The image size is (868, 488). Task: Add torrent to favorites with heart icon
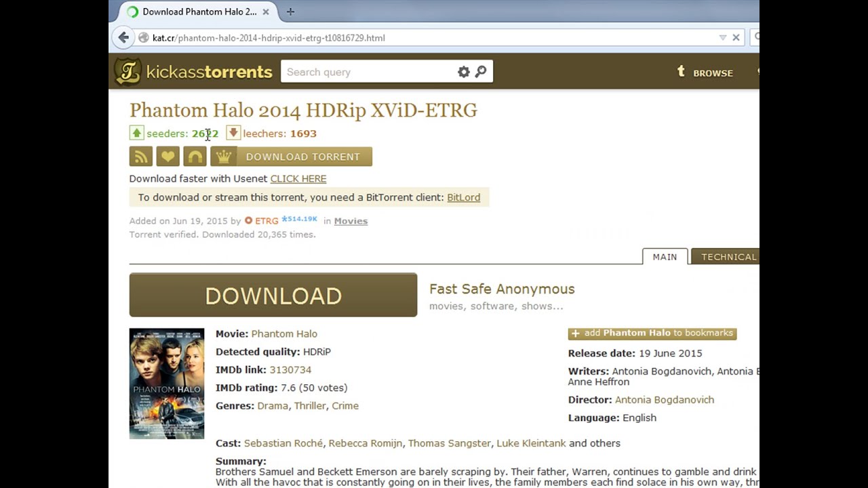point(168,157)
